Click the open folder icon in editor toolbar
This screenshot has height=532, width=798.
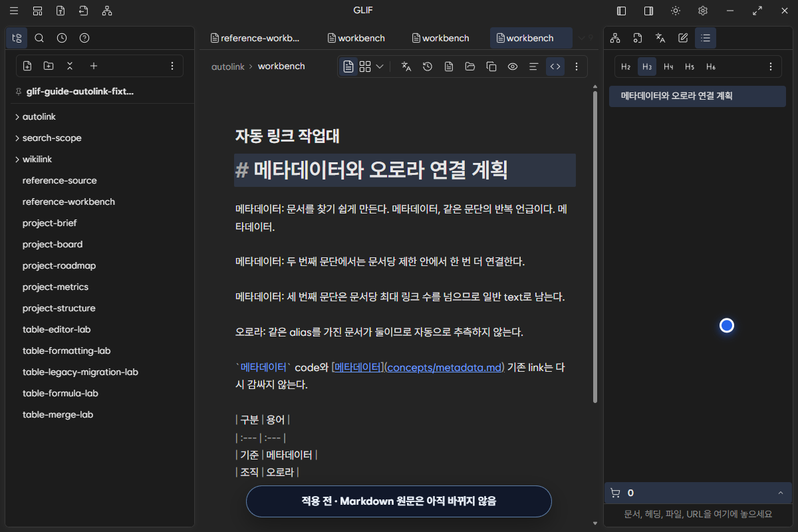coord(470,66)
